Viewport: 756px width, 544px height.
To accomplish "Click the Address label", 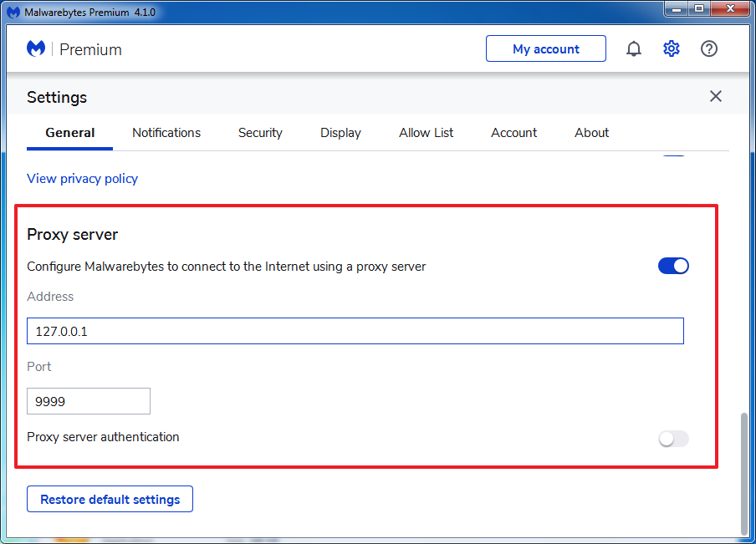I will tap(50, 297).
